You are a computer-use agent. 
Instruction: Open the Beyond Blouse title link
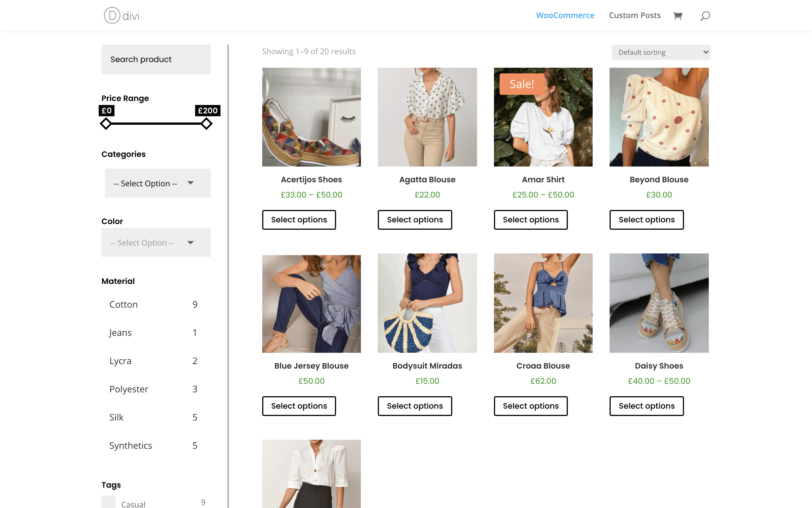pyautogui.click(x=659, y=180)
